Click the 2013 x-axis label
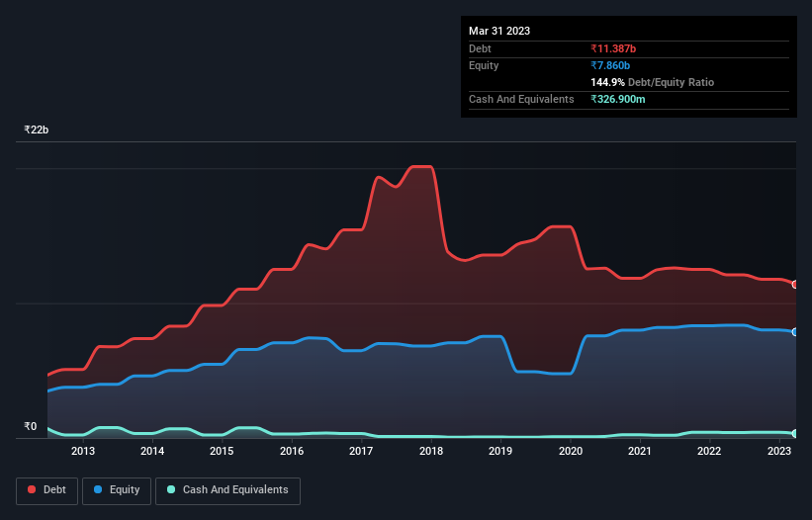 click(x=83, y=451)
